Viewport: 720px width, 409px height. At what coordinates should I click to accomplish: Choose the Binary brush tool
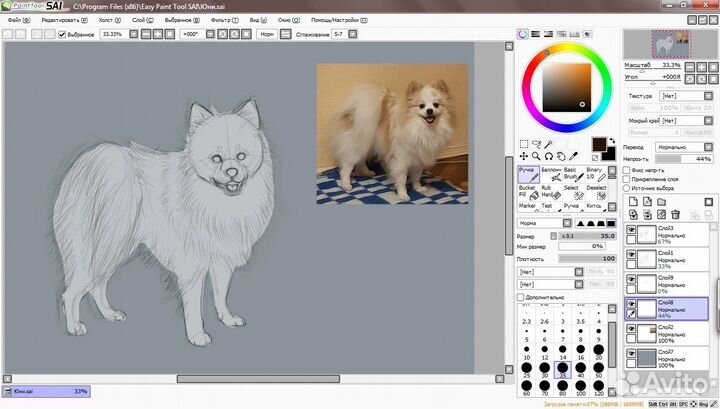pos(598,174)
